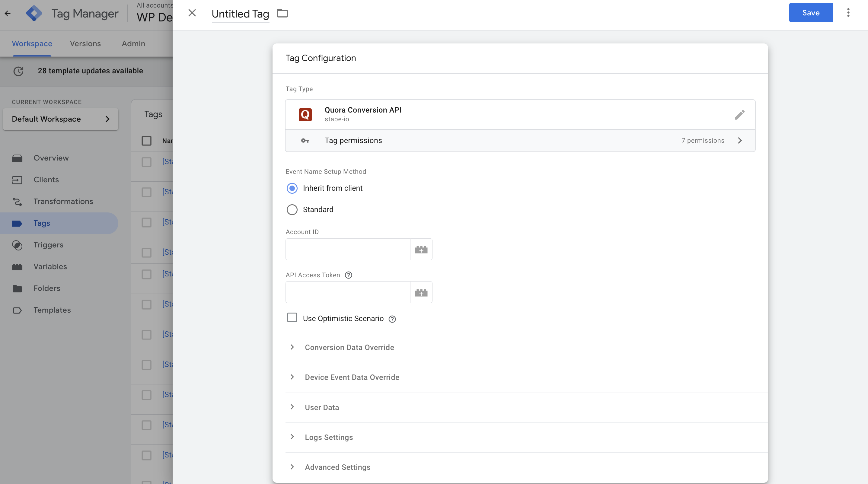Click the folder icon next to Untitled Tag

282,14
